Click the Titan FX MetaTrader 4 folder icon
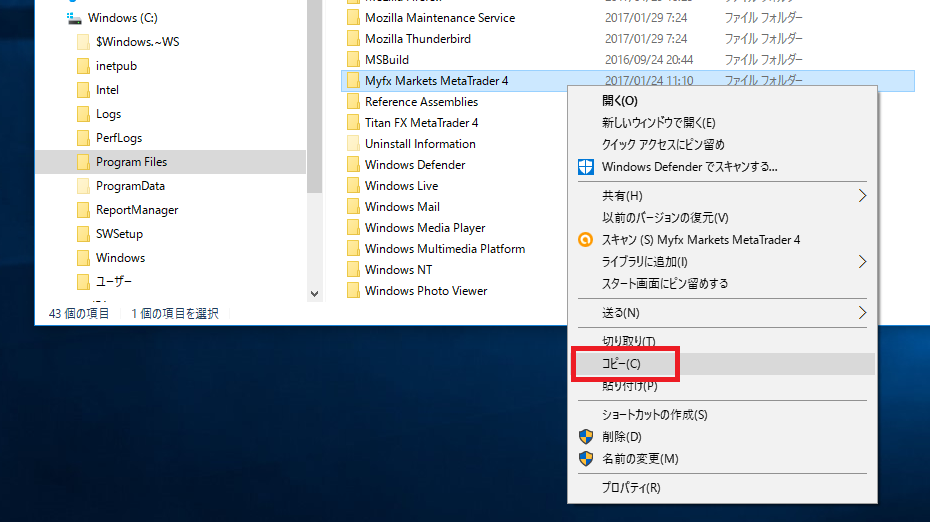Screen dimensions: 930x522 353,123
